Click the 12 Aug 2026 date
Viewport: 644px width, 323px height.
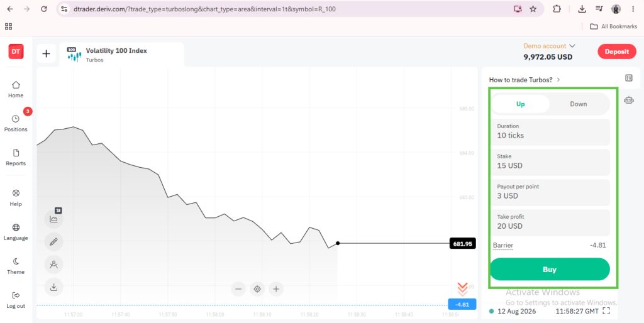(517, 311)
